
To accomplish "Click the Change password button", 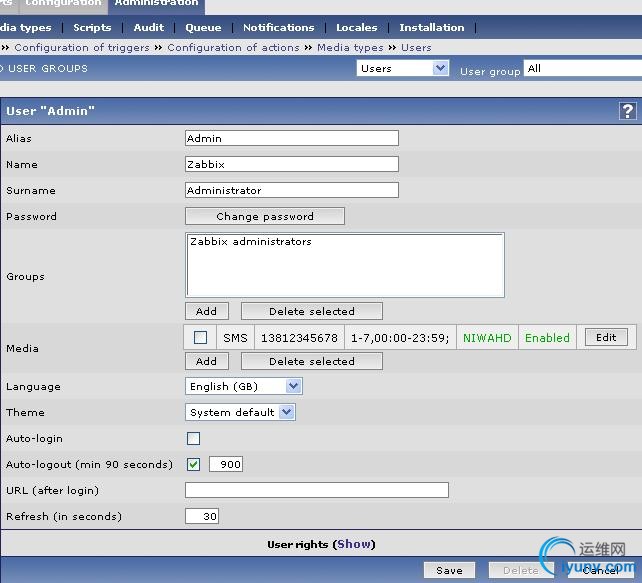I will tap(265, 216).
